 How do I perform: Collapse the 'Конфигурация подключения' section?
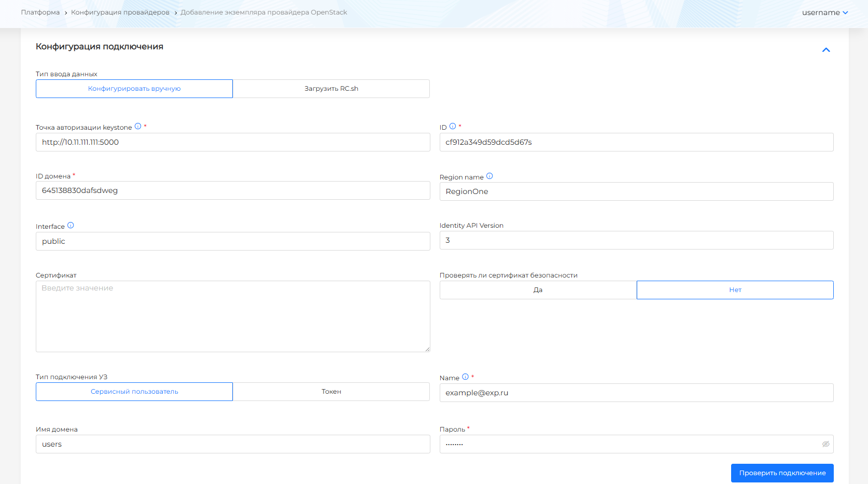(x=826, y=50)
